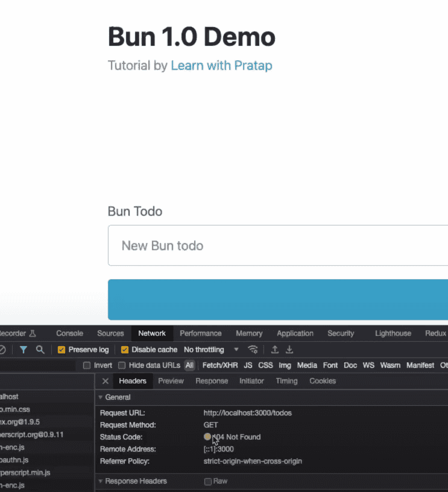Filter requests by Doc
The height and width of the screenshot is (492, 448).
coord(350,365)
